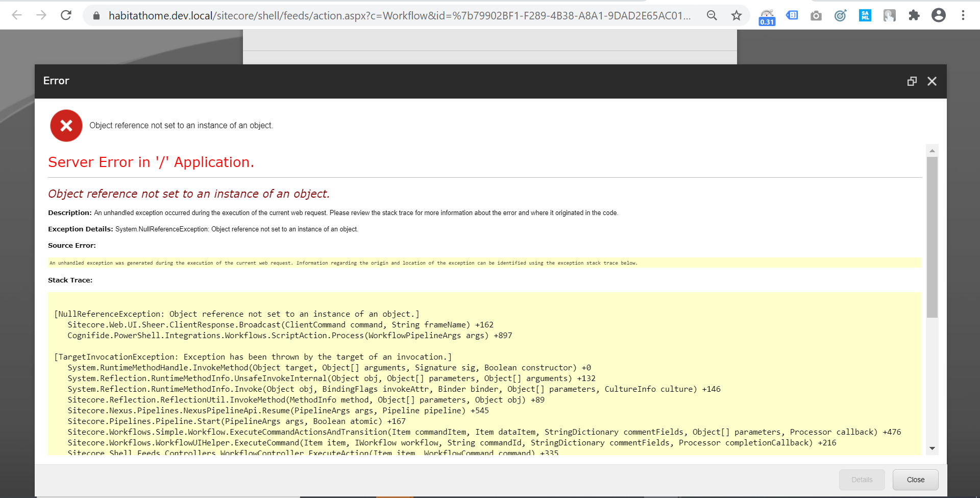Dismiss the Error dialog with the X

(x=932, y=81)
